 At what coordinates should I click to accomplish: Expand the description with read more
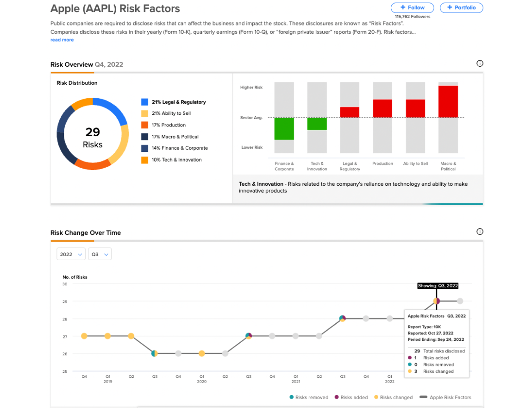[x=62, y=40]
